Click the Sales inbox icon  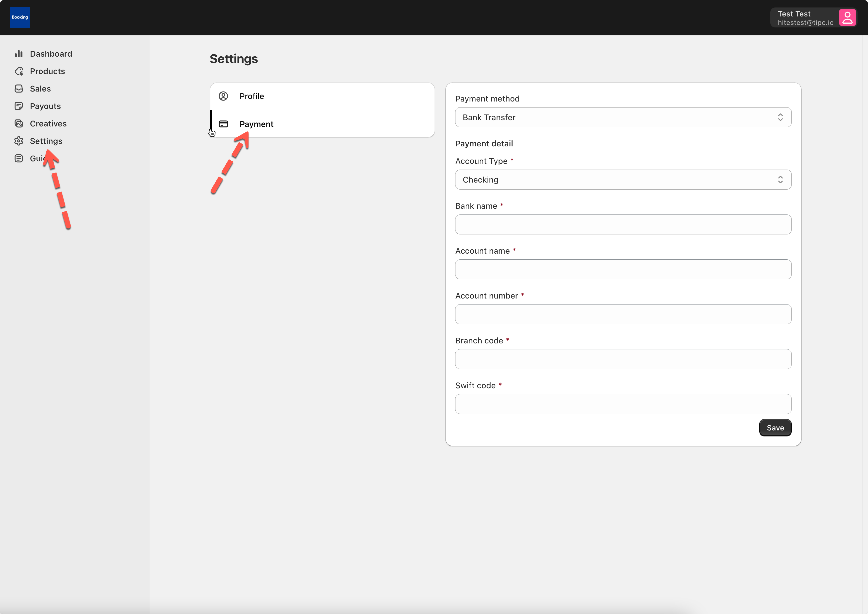coord(18,89)
